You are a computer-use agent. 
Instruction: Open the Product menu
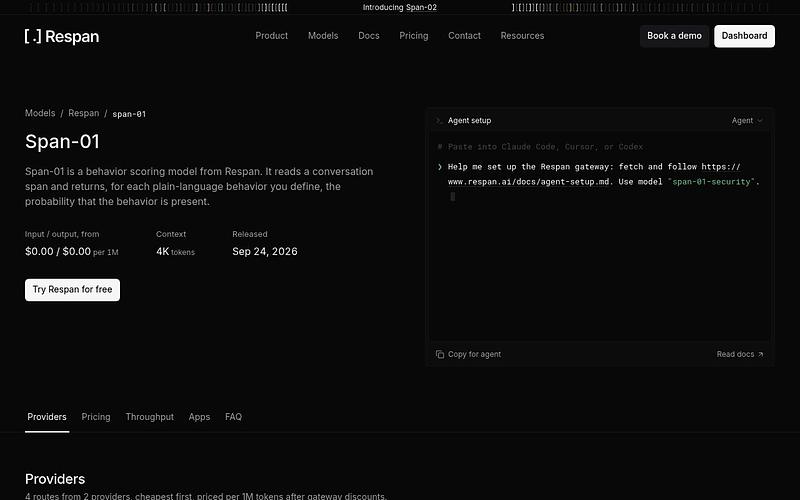(x=271, y=36)
